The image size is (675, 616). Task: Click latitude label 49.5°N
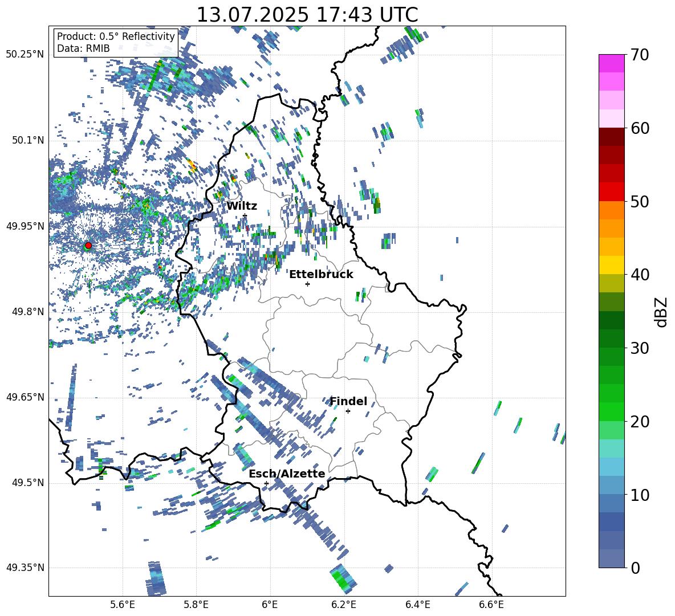coord(27,483)
